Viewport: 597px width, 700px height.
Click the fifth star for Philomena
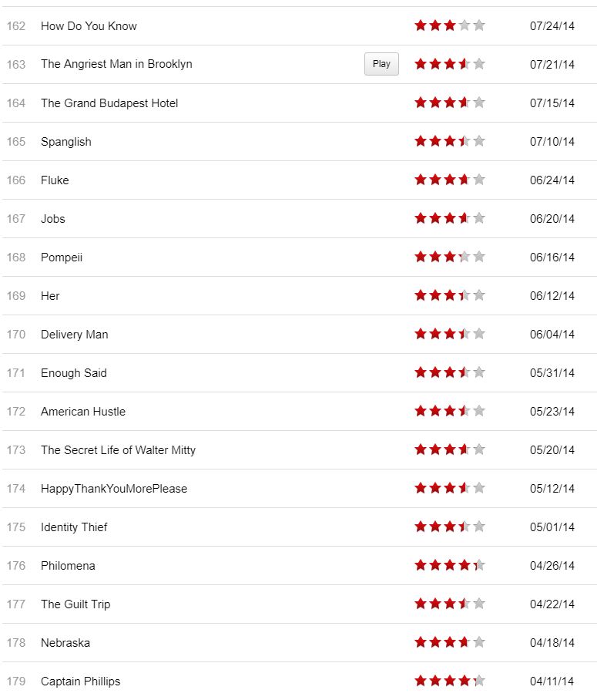coord(479,565)
